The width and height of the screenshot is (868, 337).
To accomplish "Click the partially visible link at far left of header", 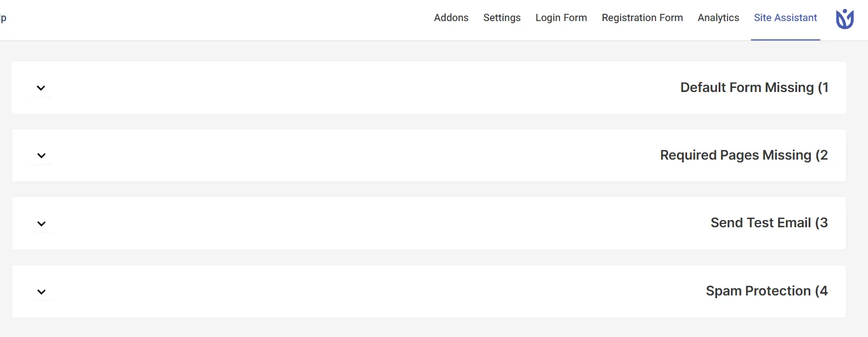I will tap(3, 18).
